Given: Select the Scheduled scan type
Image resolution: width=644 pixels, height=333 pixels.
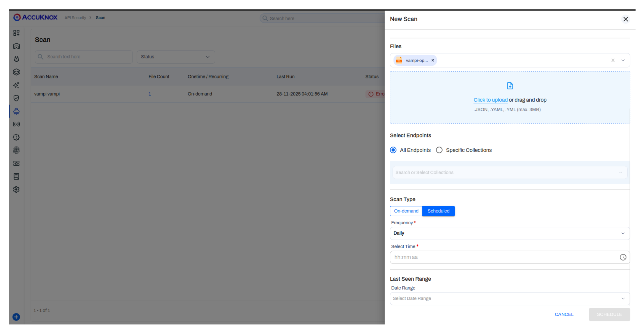Looking at the screenshot, I should coord(438,211).
